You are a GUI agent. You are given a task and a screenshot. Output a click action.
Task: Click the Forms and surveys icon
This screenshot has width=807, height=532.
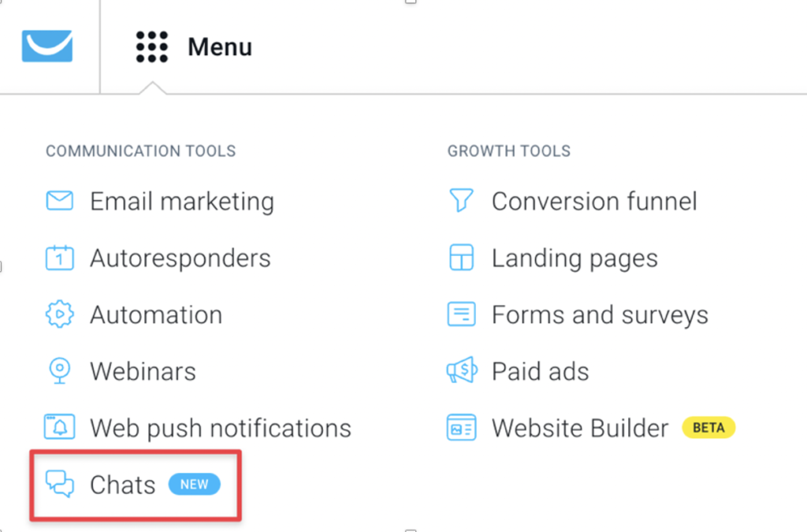[461, 314]
